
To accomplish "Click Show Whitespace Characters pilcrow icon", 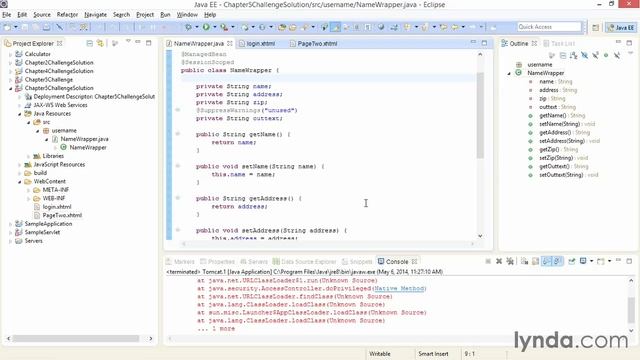I will click(368, 27).
